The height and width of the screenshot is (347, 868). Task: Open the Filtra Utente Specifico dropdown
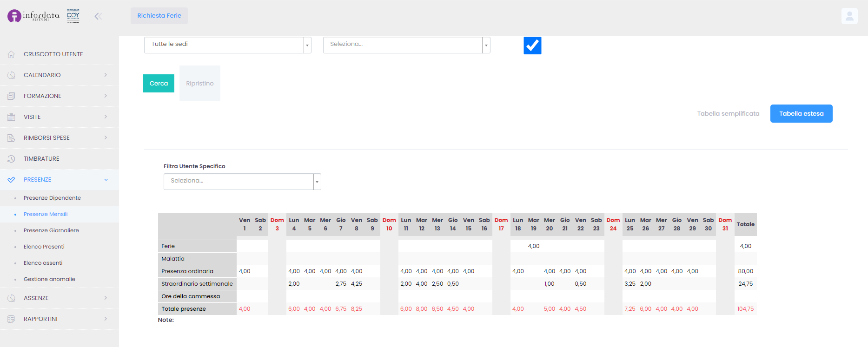coord(242,182)
